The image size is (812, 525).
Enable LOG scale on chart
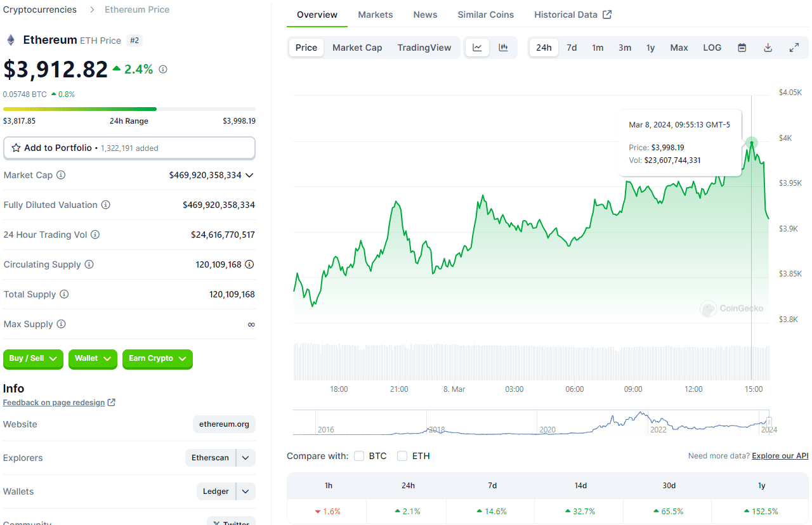point(712,48)
